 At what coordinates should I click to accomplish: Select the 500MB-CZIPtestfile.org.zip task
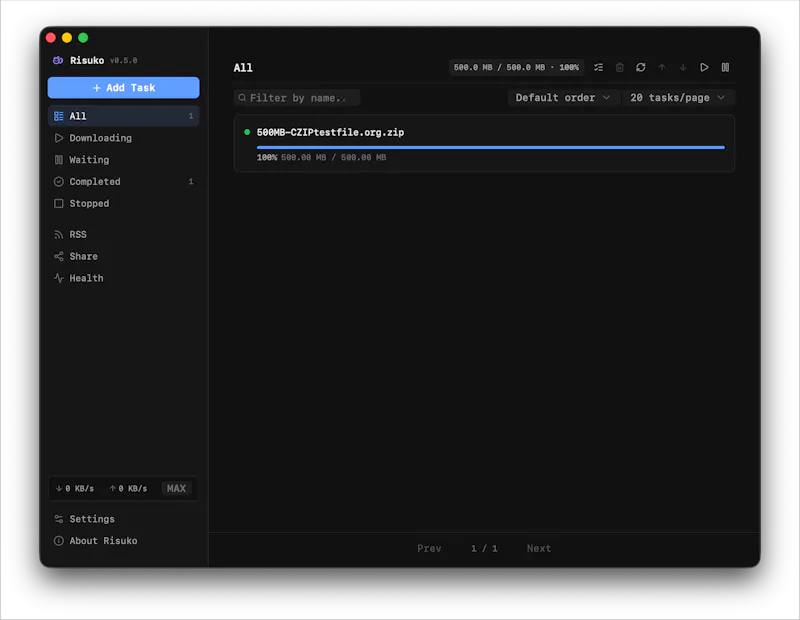484,143
